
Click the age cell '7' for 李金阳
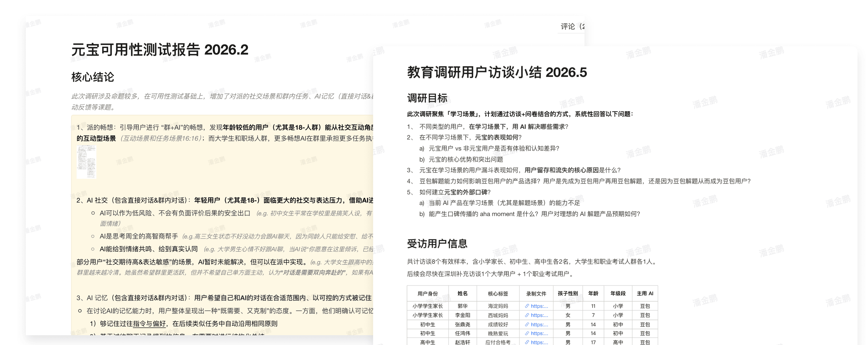pos(593,315)
